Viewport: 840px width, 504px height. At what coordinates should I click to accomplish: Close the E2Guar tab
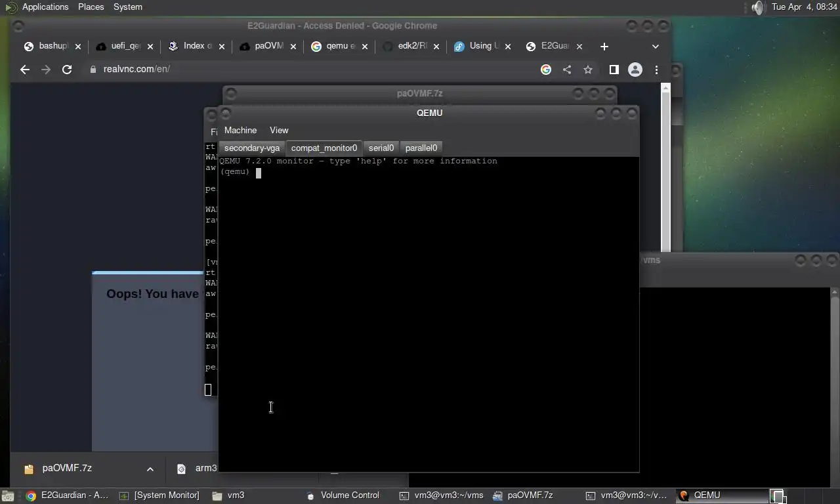(x=579, y=47)
